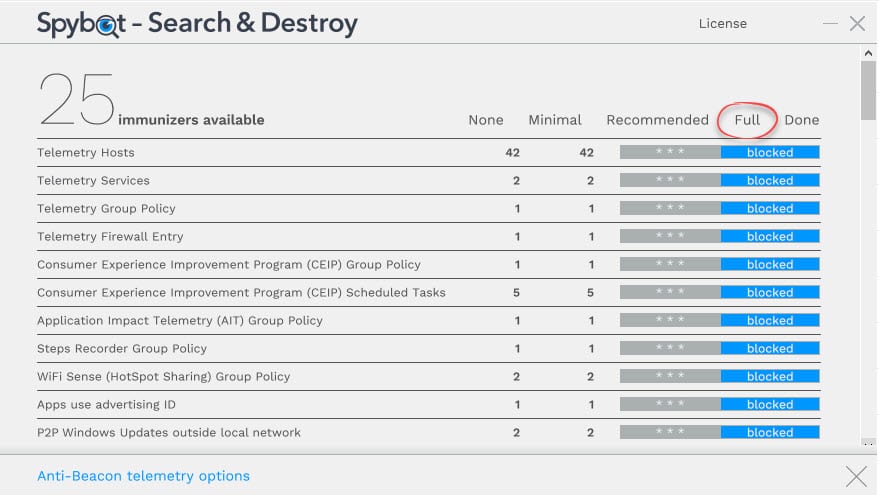879x495 pixels.
Task: Select P2P Windows Updates outside local network label
Action: point(169,433)
